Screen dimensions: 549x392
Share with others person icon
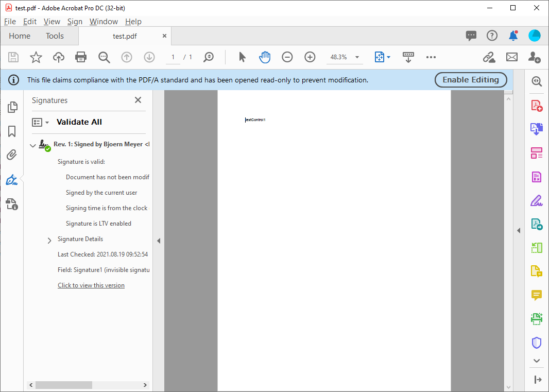534,57
